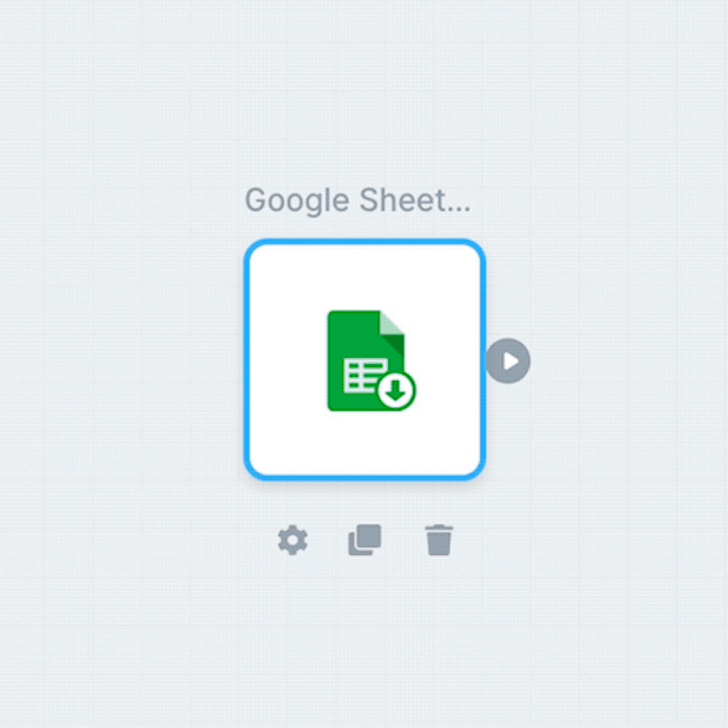This screenshot has height=728, width=728.
Task: Execute the step via gray play circle
Action: 508,361
